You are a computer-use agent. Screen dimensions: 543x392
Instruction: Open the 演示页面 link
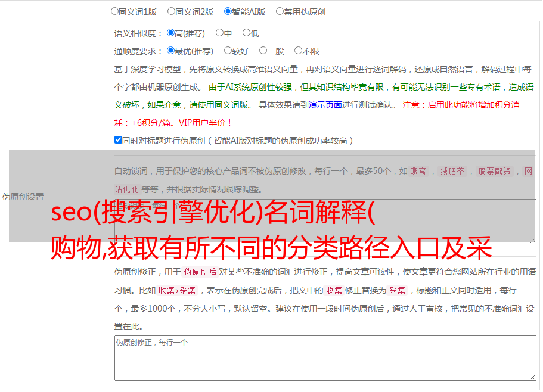pyautogui.click(x=325, y=105)
